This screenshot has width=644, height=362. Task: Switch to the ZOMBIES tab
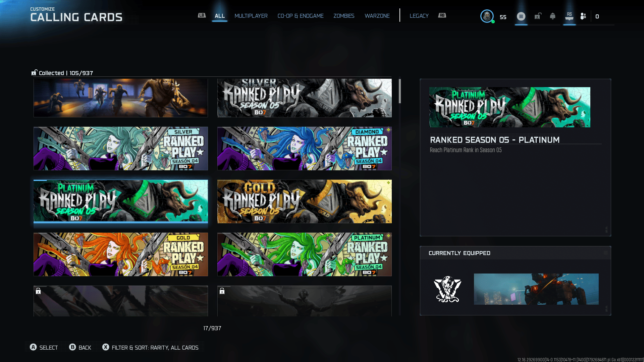click(x=344, y=16)
